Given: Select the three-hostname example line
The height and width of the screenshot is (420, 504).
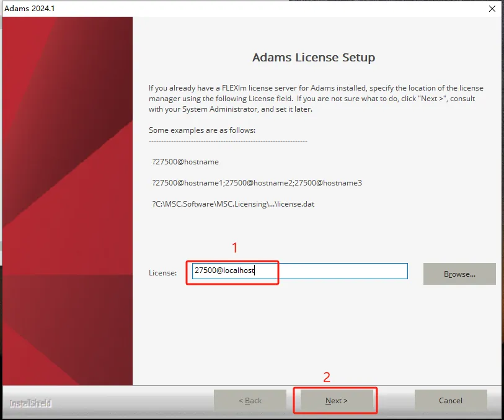Looking at the screenshot, I should 257,183.
